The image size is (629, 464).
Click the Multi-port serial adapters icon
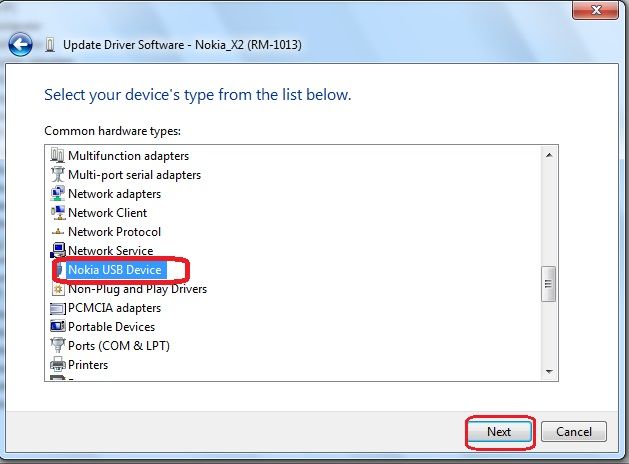(58, 175)
